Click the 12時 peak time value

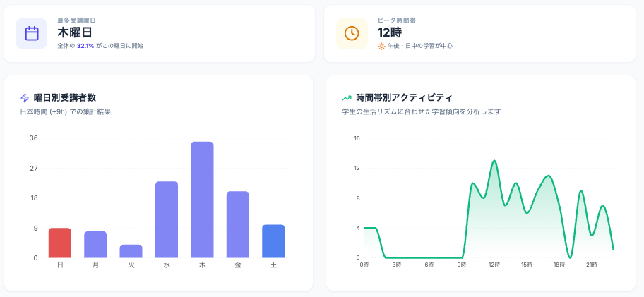click(389, 32)
